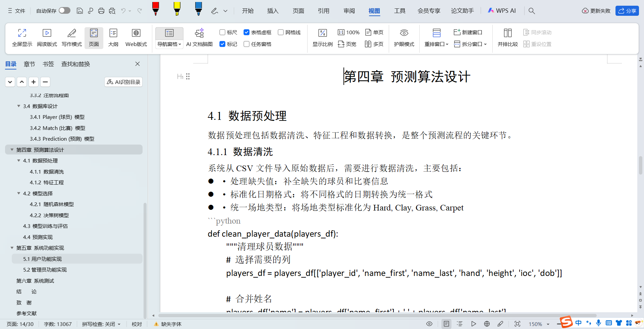Image resolution: width=644 pixels, height=329 pixels.
Task: Toggle reading mode play icon in status bar
Action: pyautogui.click(x=474, y=324)
